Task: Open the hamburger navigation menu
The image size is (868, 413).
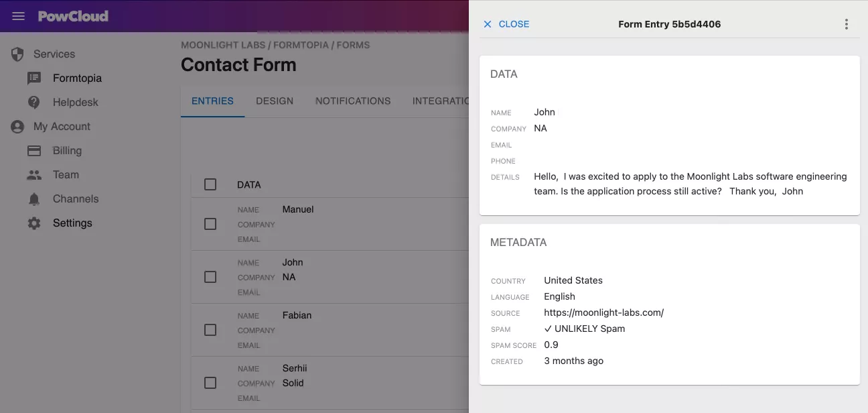Action: point(17,16)
